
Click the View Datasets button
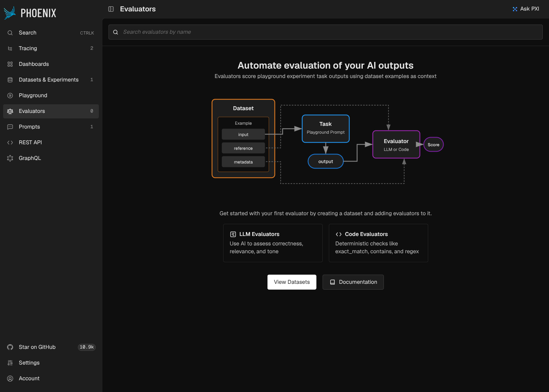tap(292, 282)
